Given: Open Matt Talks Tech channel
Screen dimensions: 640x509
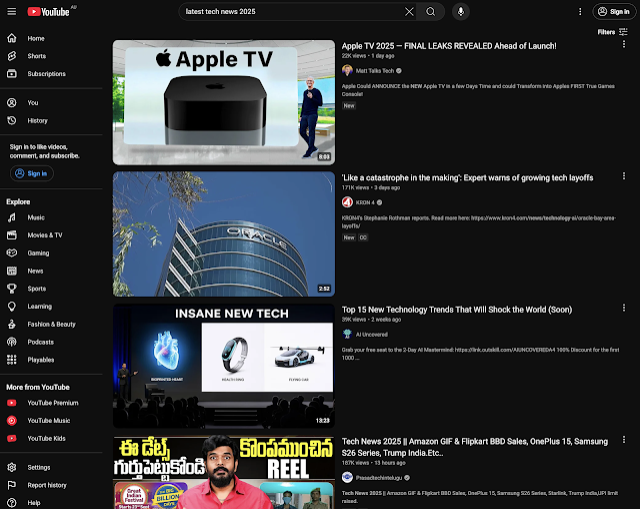Looking at the screenshot, I should [x=374, y=71].
